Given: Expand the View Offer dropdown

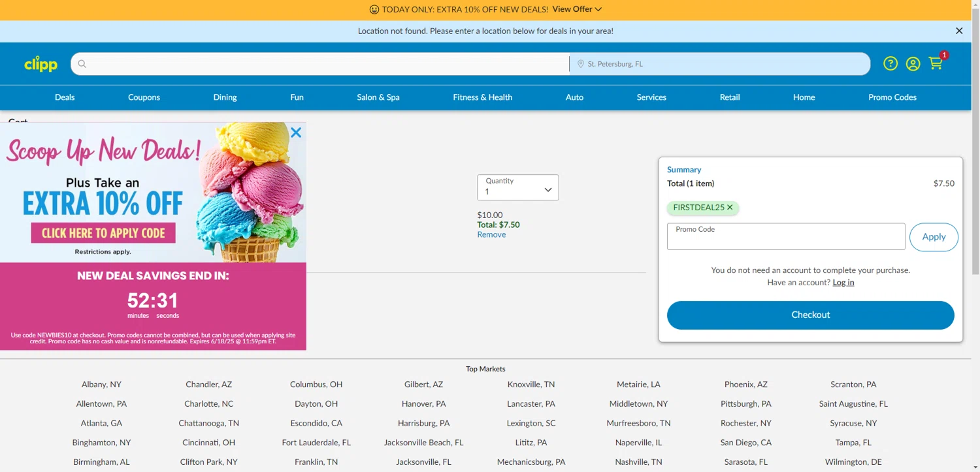Looking at the screenshot, I should tap(577, 9).
